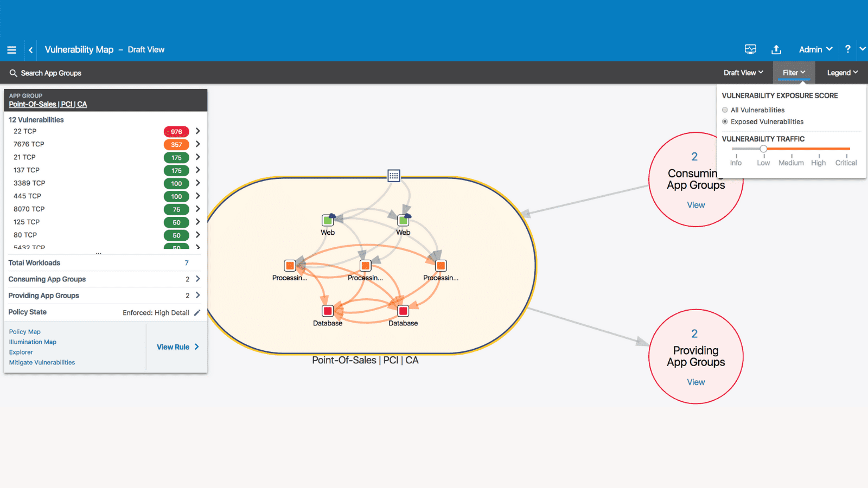Click the View Rule button
This screenshot has height=488, width=868.
[x=178, y=347]
